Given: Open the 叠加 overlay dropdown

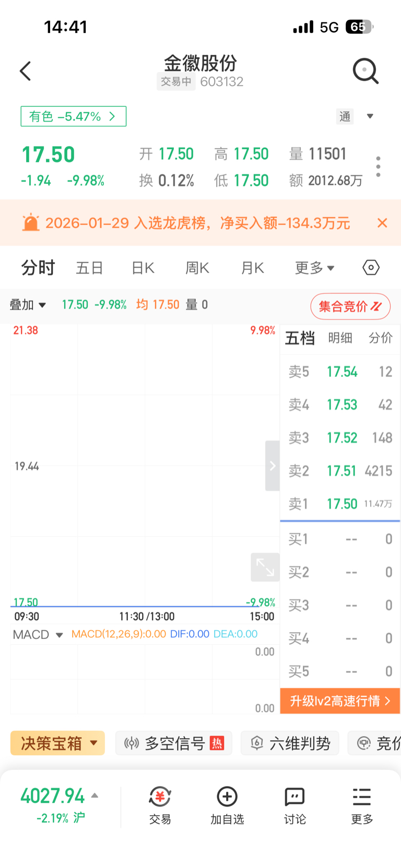Looking at the screenshot, I should pyautogui.click(x=28, y=305).
